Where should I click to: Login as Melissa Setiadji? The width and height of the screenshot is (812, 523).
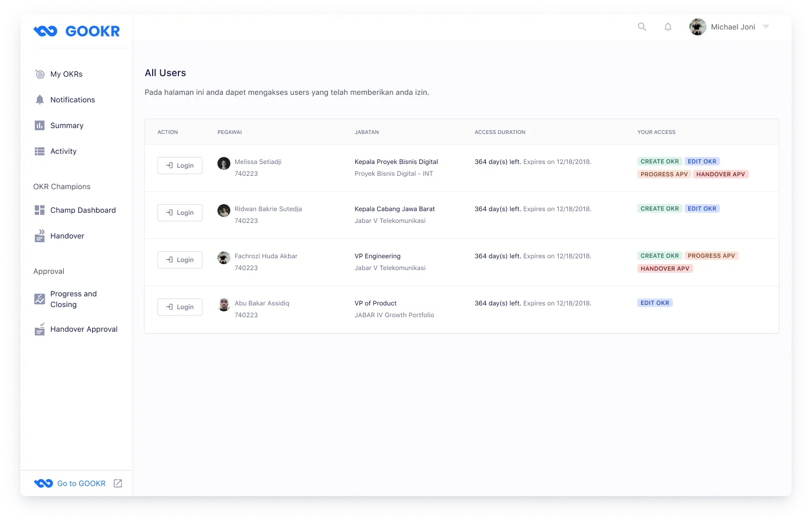[x=179, y=165]
